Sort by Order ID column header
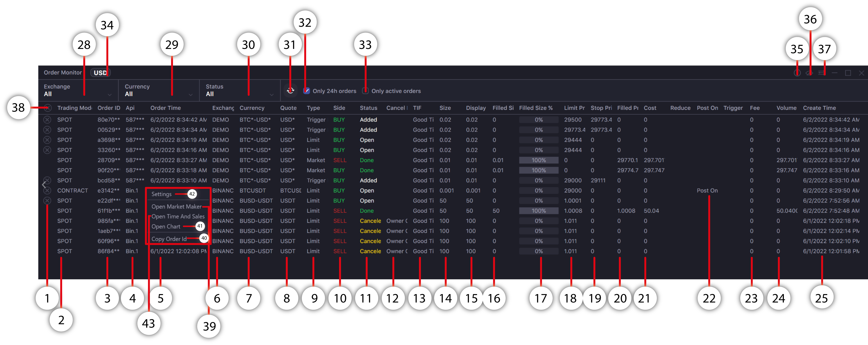The height and width of the screenshot is (345, 868). (x=109, y=108)
